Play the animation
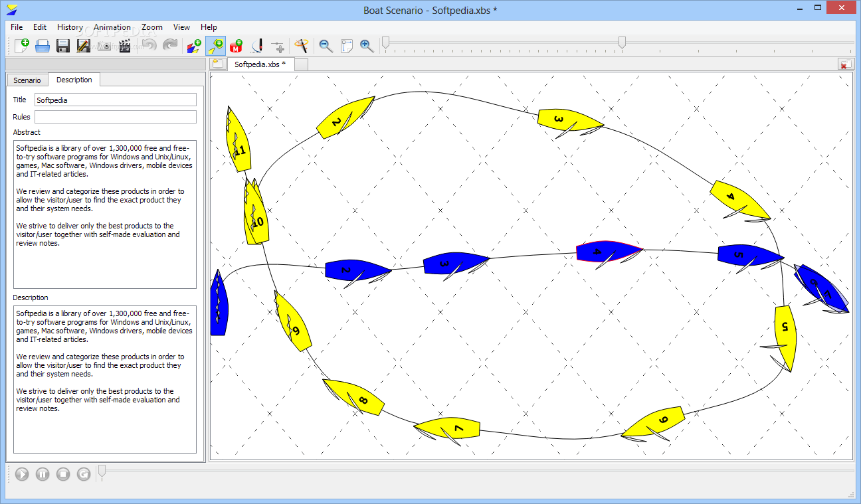Viewport: 861px width, 504px height. [22, 474]
